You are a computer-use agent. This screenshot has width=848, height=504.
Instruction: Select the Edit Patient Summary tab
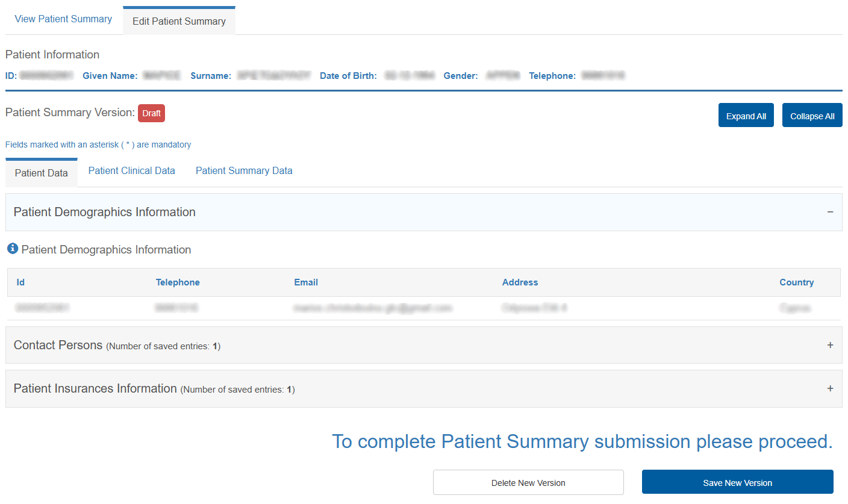(x=179, y=21)
